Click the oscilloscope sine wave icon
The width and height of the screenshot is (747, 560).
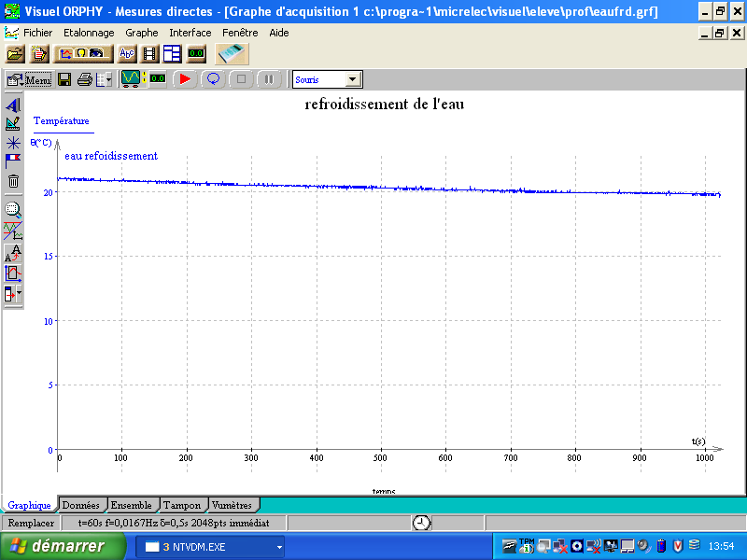[131, 79]
